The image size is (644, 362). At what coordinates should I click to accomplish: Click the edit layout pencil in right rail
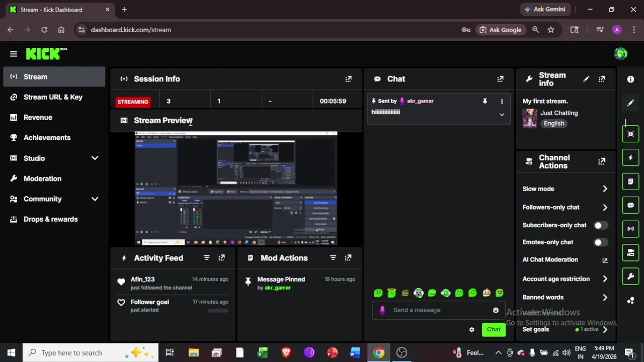(x=630, y=103)
